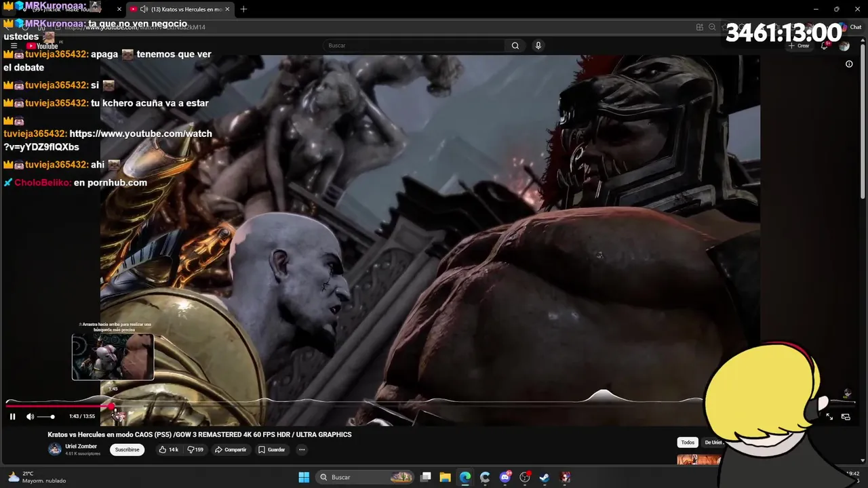This screenshot has height=488, width=868.
Task: Click the 1:43 / 13:55 time display
Action: pos(82,416)
